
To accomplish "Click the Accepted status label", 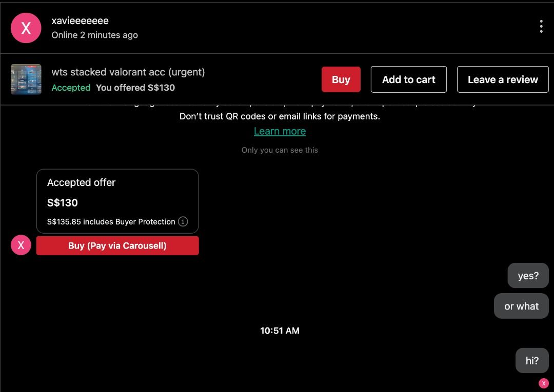I will [71, 88].
